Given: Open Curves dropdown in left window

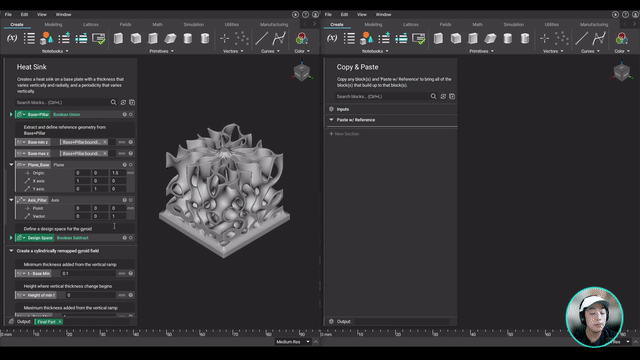Looking at the screenshot, I should coord(270,51).
